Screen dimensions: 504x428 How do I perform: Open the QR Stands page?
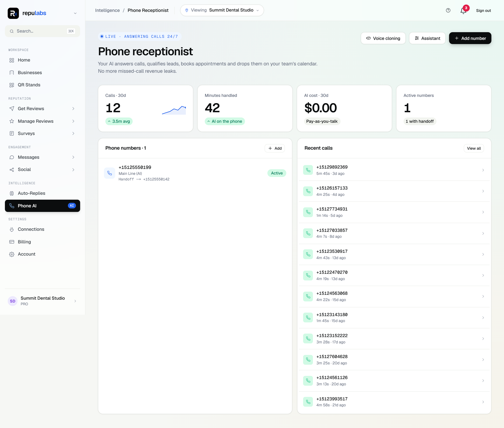click(43, 85)
